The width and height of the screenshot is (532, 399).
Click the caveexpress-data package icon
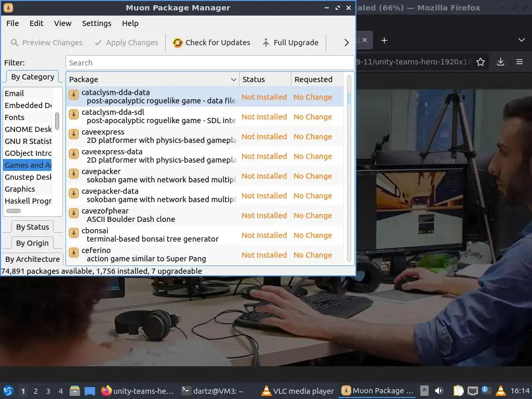point(74,154)
